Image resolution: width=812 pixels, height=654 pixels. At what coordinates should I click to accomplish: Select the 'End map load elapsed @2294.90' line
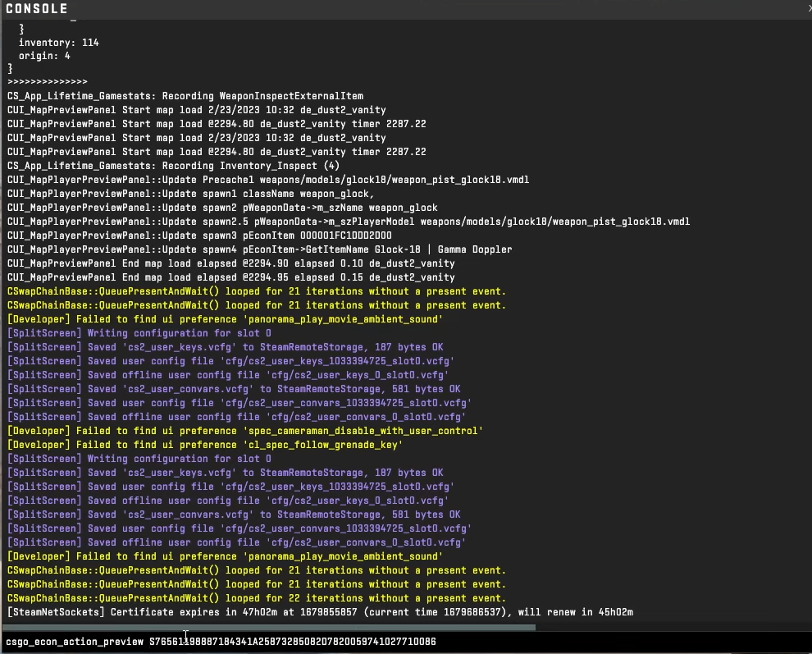[x=231, y=263]
